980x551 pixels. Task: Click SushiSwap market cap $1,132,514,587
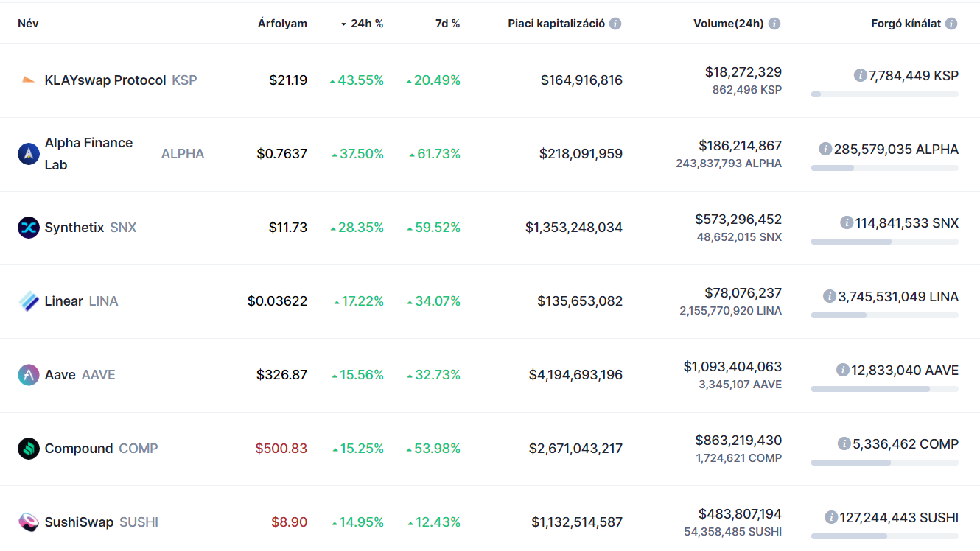577,522
